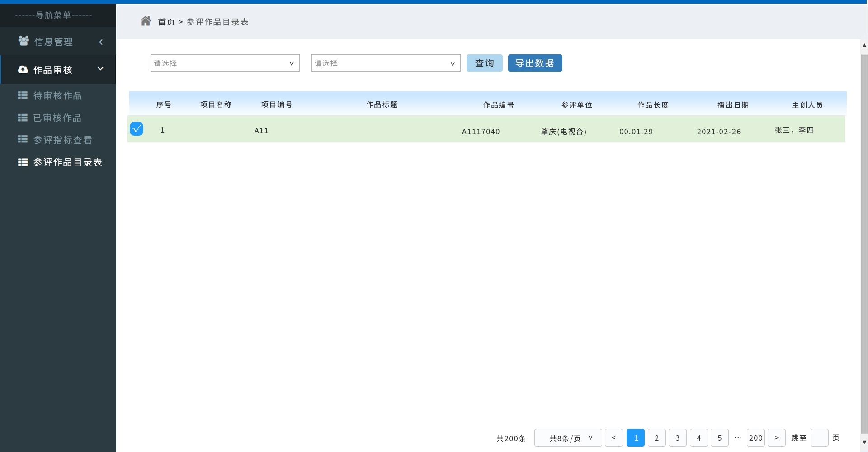Open the 共8条/页 page size dropdown
This screenshot has height=452, width=868.
pyautogui.click(x=568, y=438)
